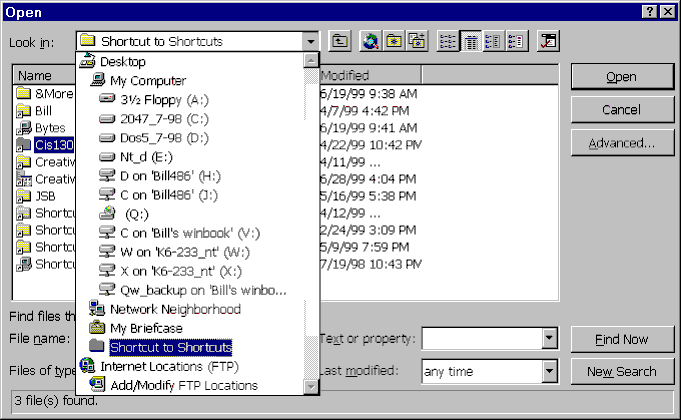
Task: Click the Up One Level folder icon
Action: point(340,41)
